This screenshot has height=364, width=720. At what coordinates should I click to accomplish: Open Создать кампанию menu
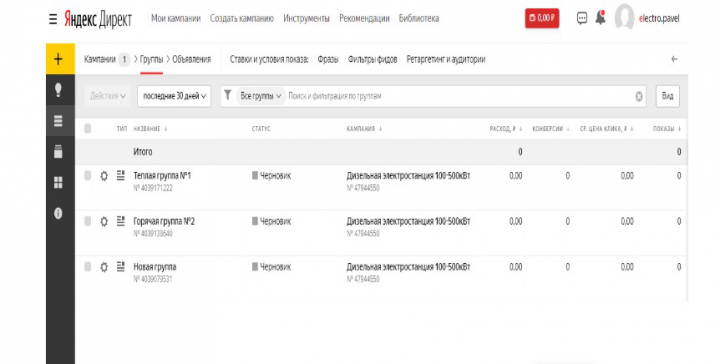point(242,18)
